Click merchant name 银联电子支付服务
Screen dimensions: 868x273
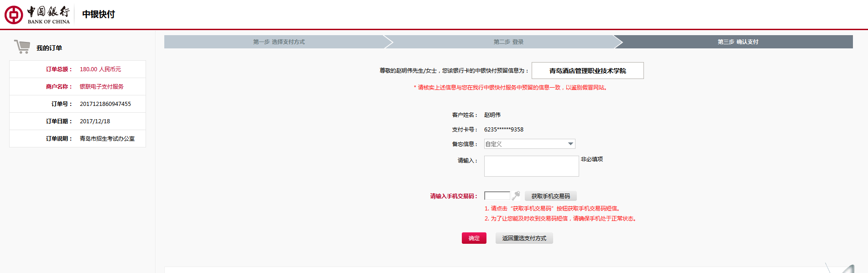tap(102, 87)
